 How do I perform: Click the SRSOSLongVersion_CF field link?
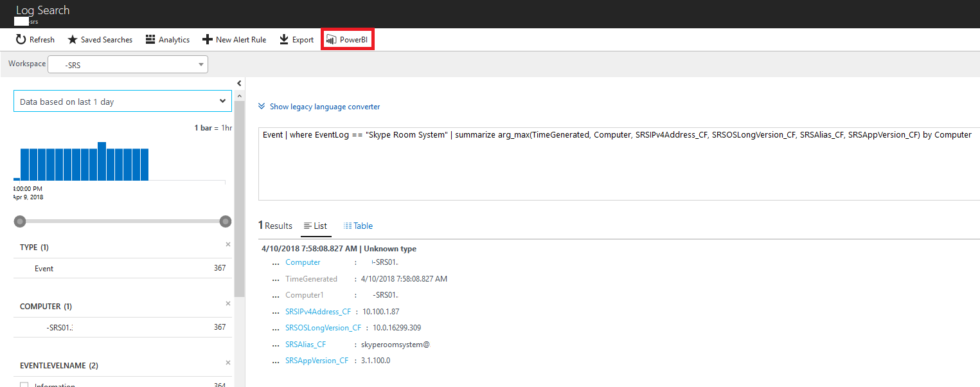(x=323, y=328)
